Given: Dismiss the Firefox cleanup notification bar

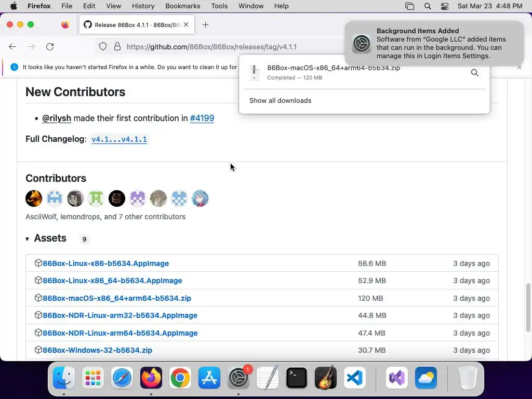Looking at the screenshot, I should tap(520, 67).
